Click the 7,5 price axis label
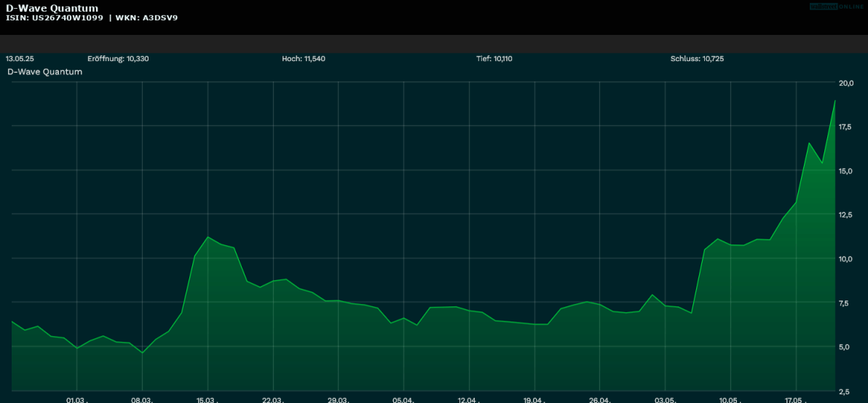Screen dimensions: 868x403 tap(844, 303)
